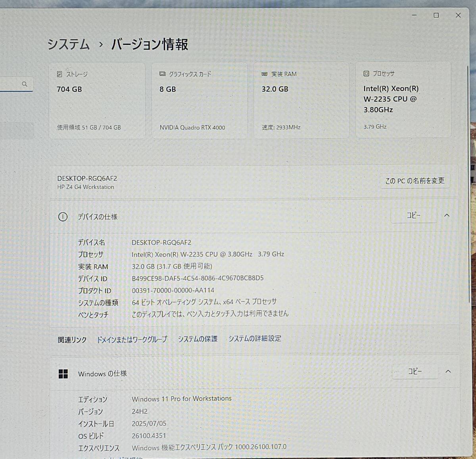Select device name DESKTOP-RGQ6AF2 value
The height and width of the screenshot is (459, 476).
pyautogui.click(x=161, y=242)
